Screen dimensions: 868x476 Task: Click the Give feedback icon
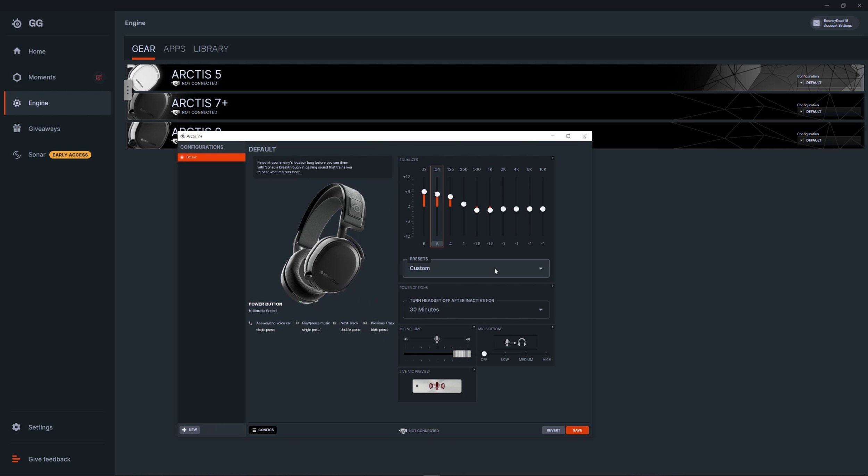[x=16, y=459]
